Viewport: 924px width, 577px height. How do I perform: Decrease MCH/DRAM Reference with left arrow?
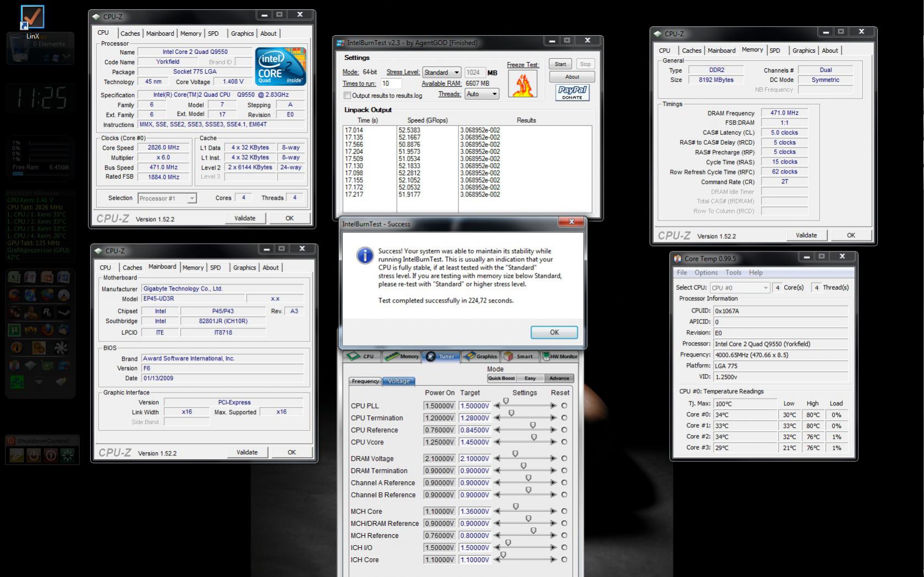tap(497, 523)
